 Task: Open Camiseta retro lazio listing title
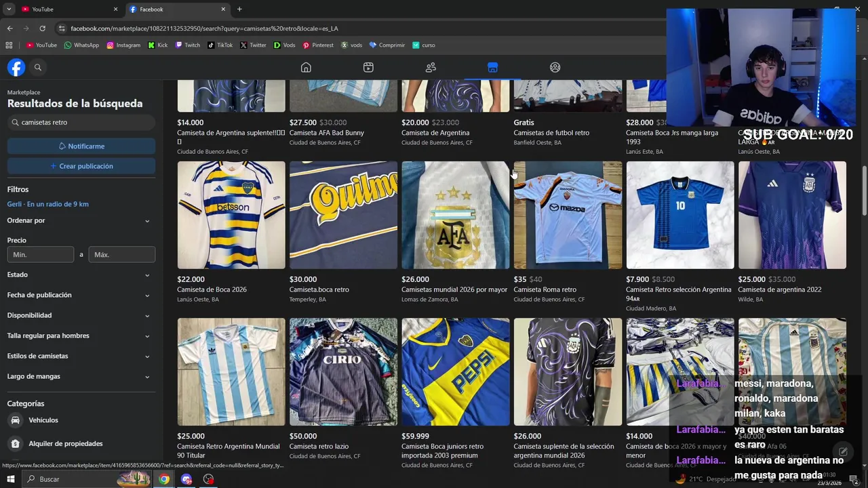click(x=319, y=447)
